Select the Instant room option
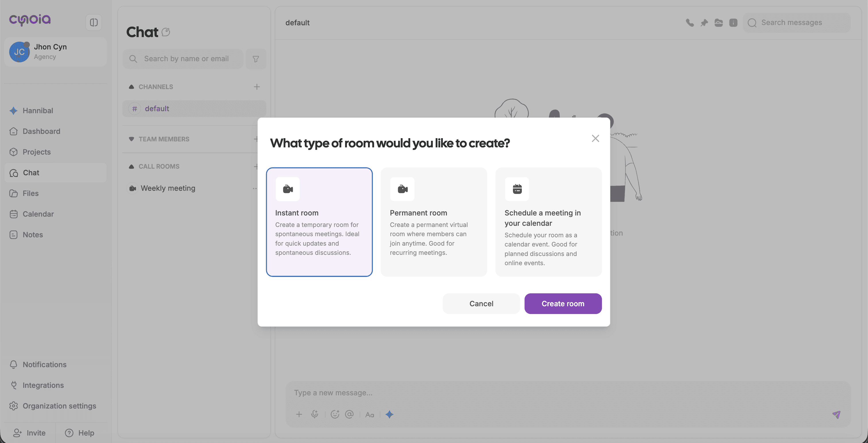 [319, 222]
